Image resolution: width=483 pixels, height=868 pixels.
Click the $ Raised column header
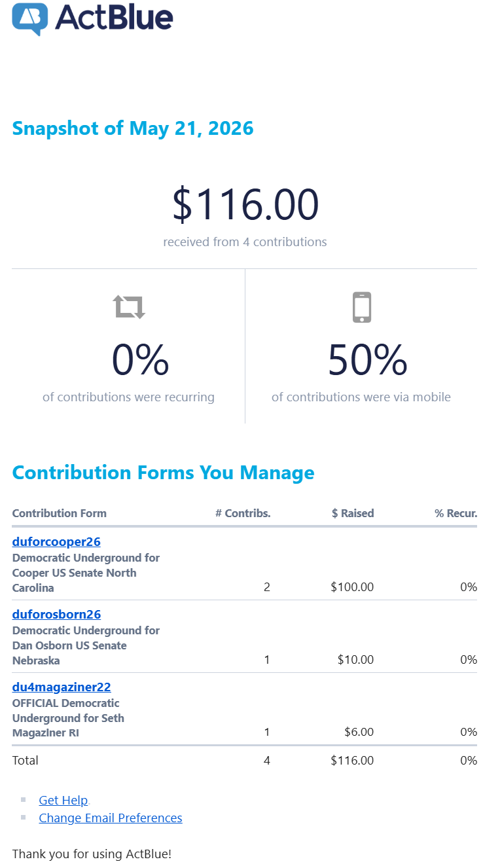click(353, 513)
